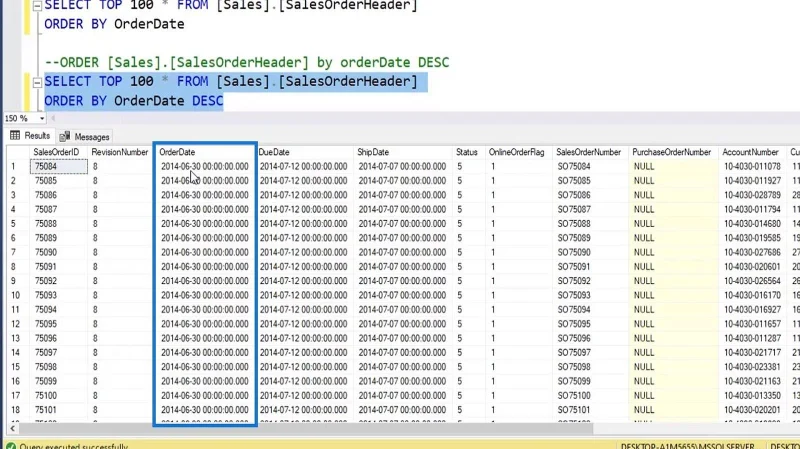Screen dimensions: 800x449
Task: Click SalesOrderNumber cell SO75084
Action: pyautogui.click(x=590, y=166)
